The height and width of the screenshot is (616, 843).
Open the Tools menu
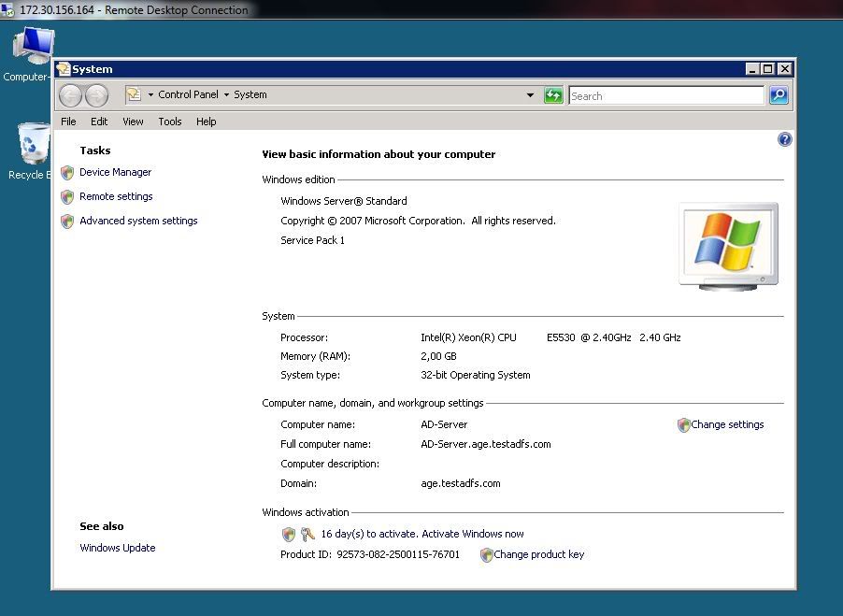[x=170, y=122]
